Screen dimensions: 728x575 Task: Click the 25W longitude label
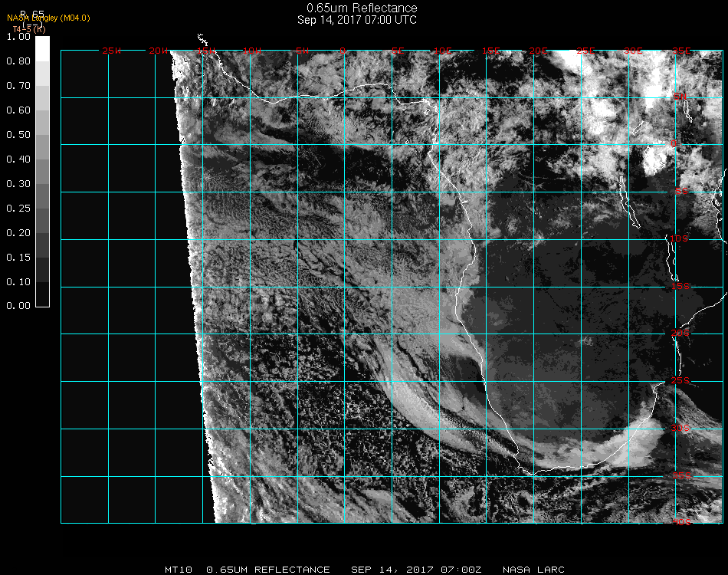tap(112, 51)
